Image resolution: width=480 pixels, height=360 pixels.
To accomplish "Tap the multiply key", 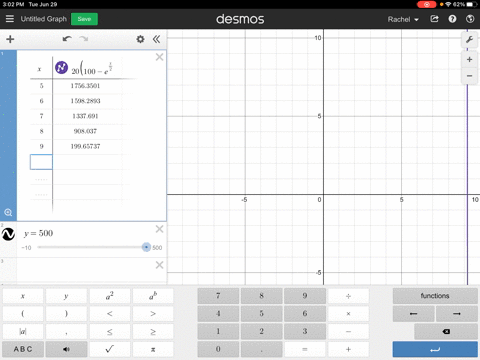I will tap(348, 314).
